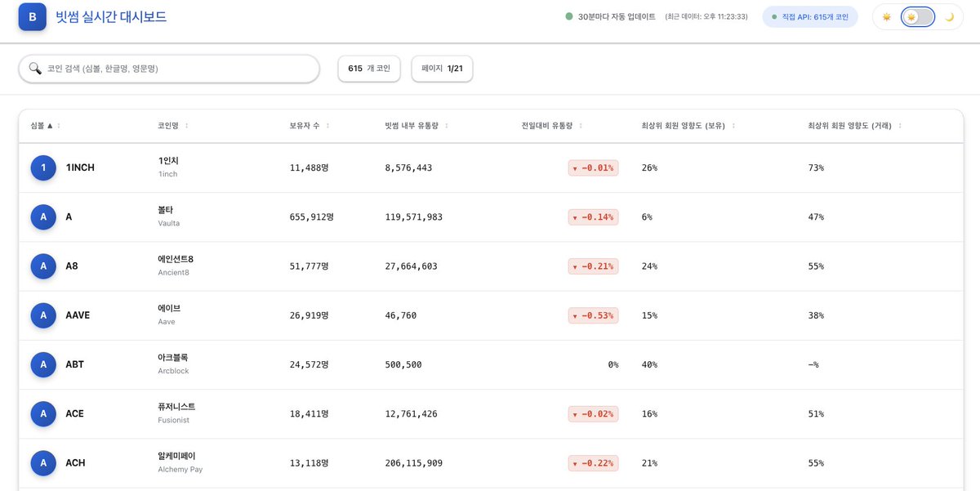Click coin name 1인치
Viewport: 980px width, 491px height.
(x=169, y=161)
